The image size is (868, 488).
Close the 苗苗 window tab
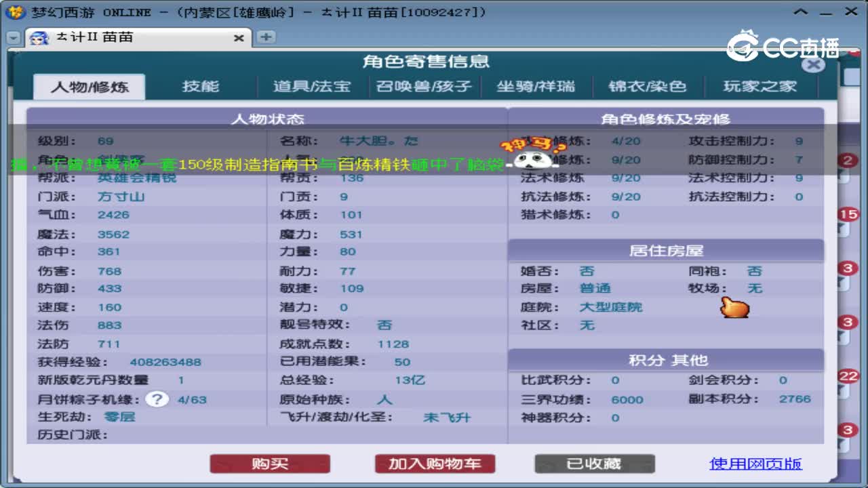(x=239, y=38)
